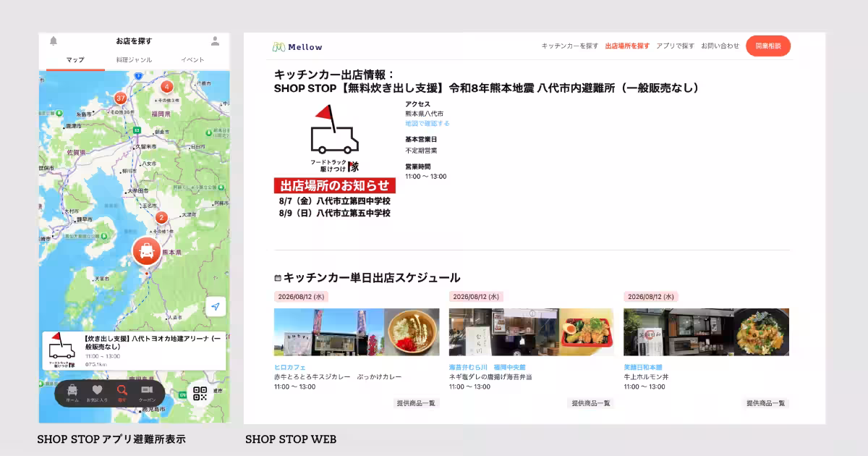This screenshot has height=456, width=868.
Task: Click the 開業相談 button
Action: [768, 46]
